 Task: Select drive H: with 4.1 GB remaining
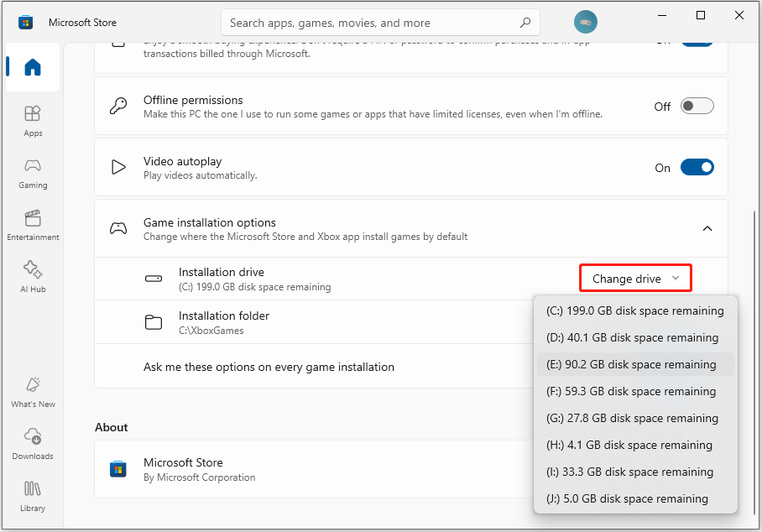point(635,445)
